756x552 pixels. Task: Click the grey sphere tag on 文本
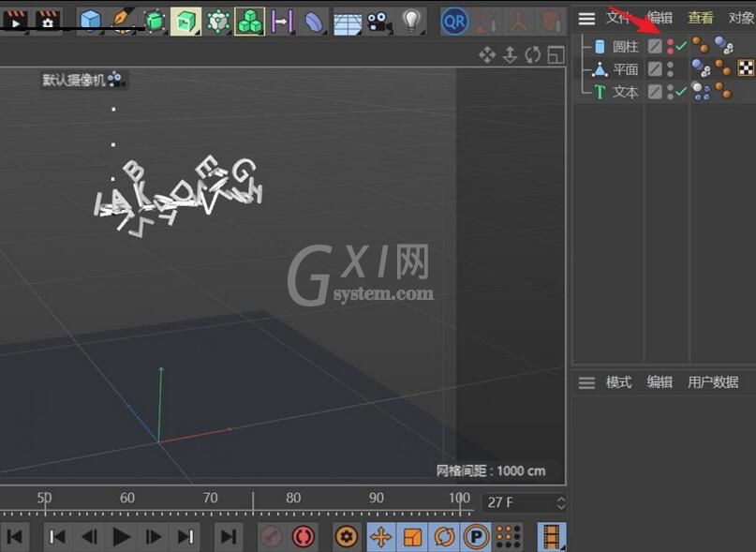701,91
